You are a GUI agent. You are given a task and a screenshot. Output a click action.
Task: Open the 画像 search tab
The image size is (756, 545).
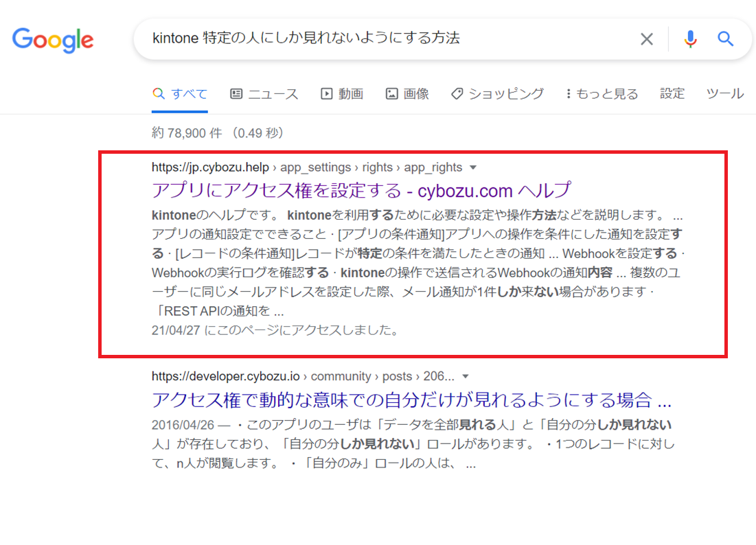407,94
